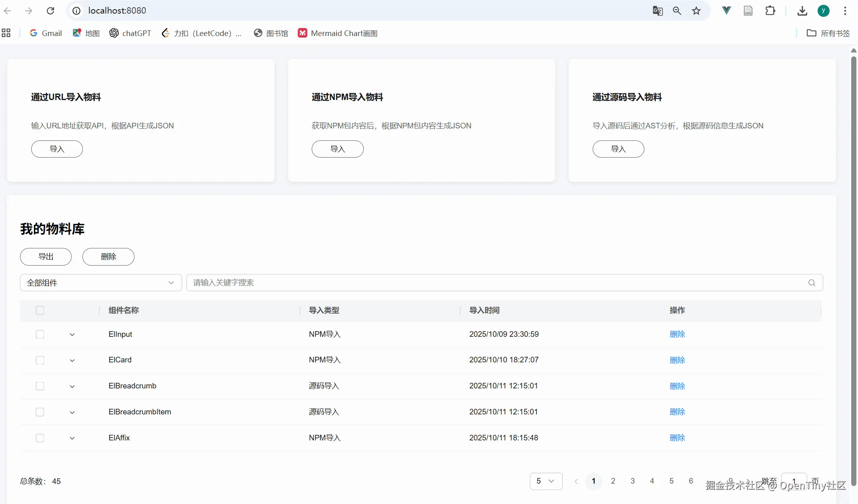Click the downloads icon in toolbar
This screenshot has width=858, height=504.
802,11
